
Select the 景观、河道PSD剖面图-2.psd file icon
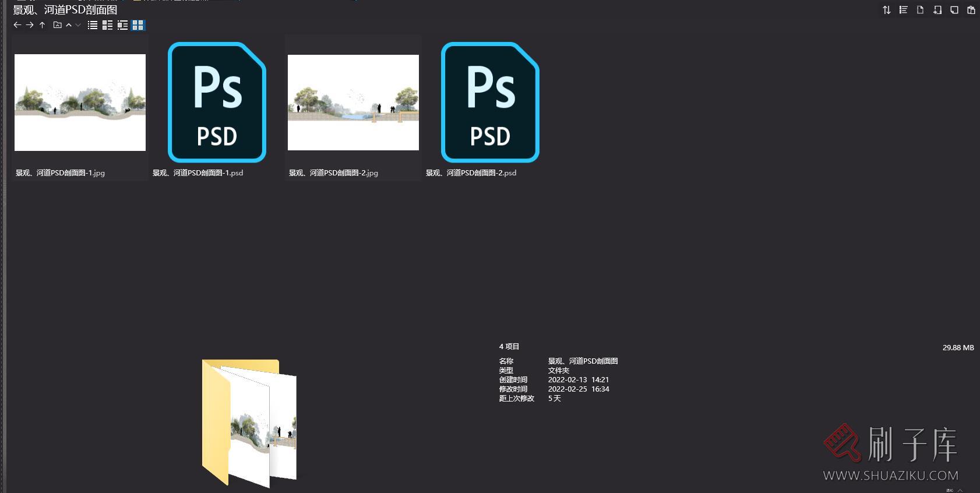[490, 102]
